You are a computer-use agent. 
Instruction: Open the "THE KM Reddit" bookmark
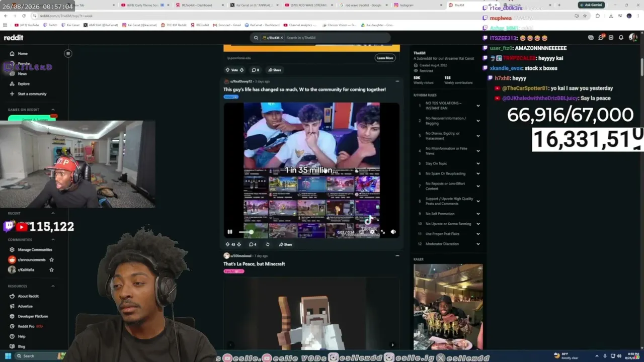(x=175, y=25)
